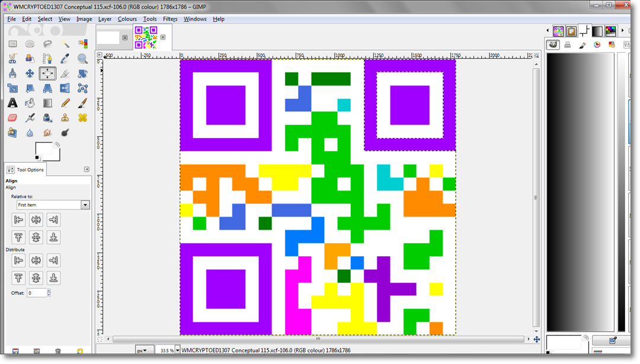Select the Flip tool
Image resolution: width=640 pixels, height=364 pixels.
pyautogui.click(x=65, y=88)
